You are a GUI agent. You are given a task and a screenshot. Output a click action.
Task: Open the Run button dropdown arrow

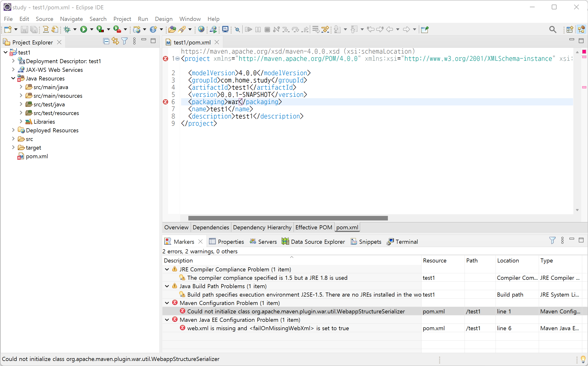tap(92, 29)
